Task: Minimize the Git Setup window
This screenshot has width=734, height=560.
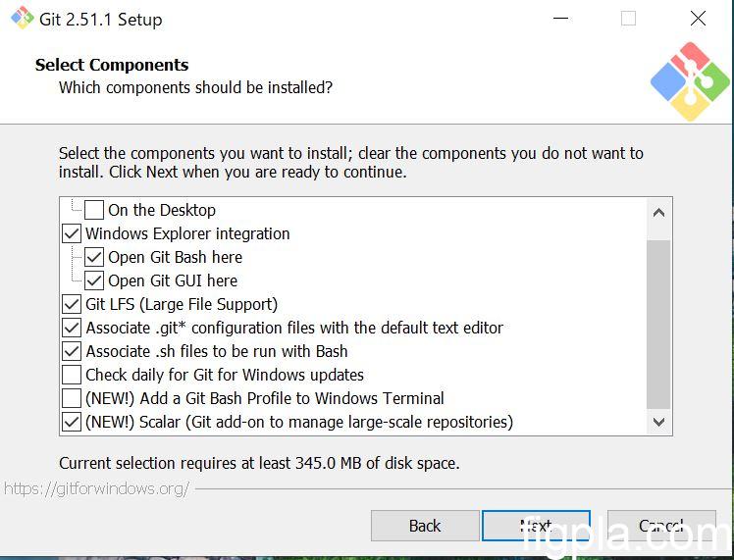Action: click(560, 19)
